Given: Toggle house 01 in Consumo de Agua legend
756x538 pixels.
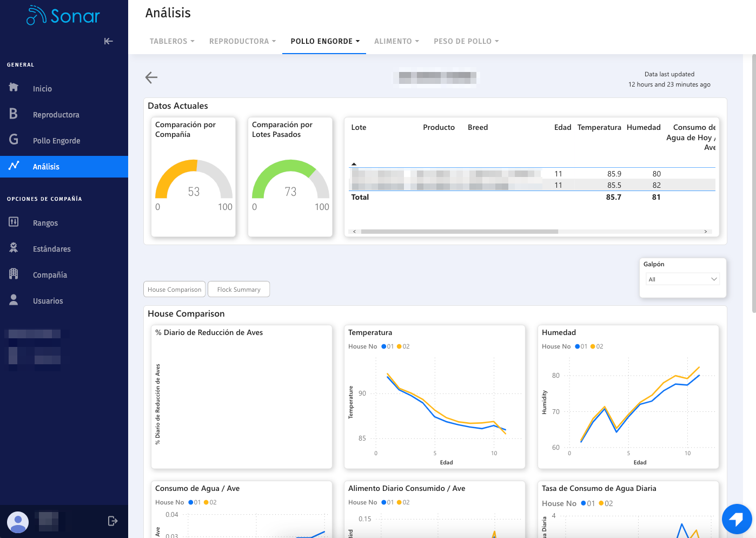Looking at the screenshot, I should pyautogui.click(x=195, y=502).
